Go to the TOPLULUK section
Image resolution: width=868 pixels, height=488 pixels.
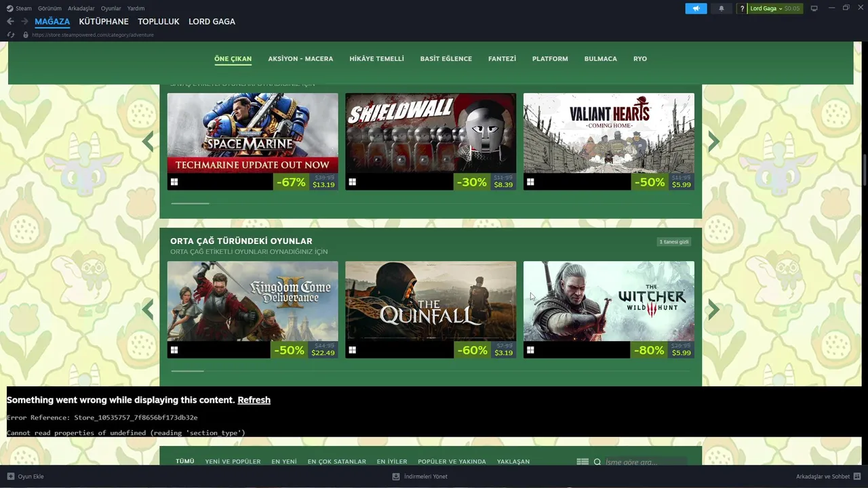pos(159,22)
